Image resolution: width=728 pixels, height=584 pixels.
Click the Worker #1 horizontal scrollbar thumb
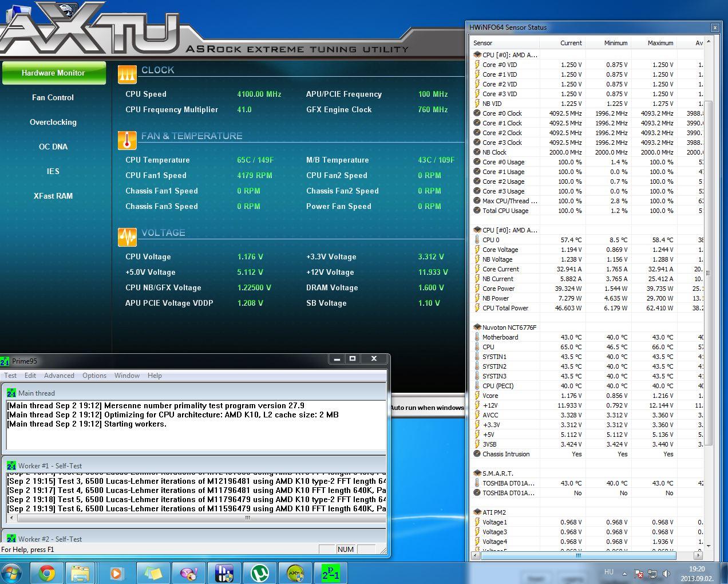click(247, 518)
